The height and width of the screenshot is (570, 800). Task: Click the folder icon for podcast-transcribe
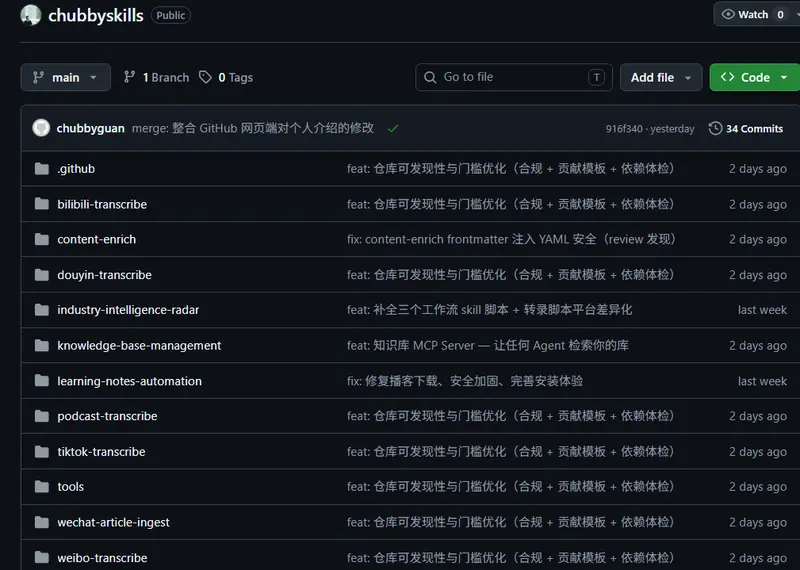pos(42,416)
